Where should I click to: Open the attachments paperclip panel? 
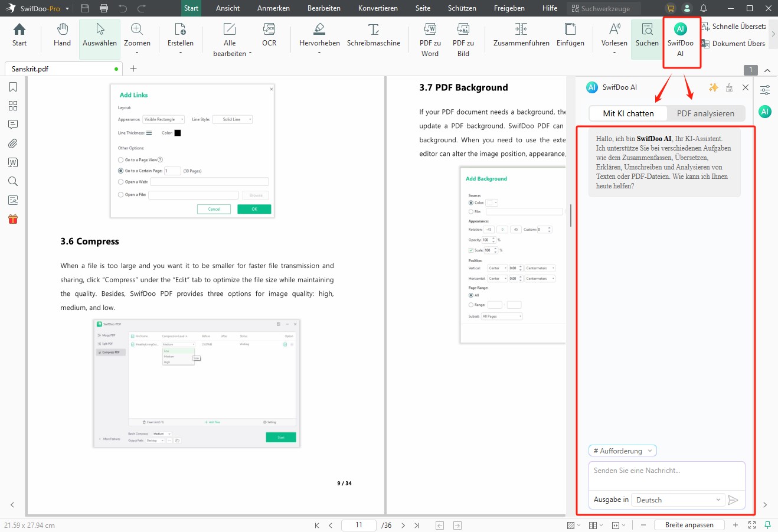13,143
